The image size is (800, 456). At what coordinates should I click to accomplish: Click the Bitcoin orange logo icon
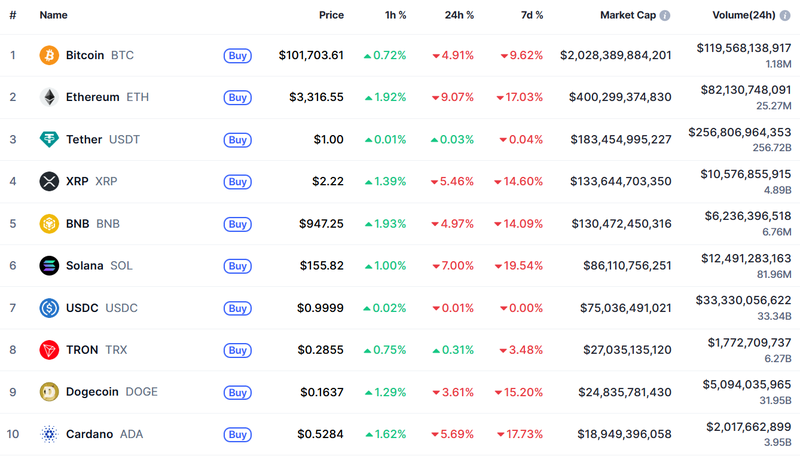tap(49, 55)
